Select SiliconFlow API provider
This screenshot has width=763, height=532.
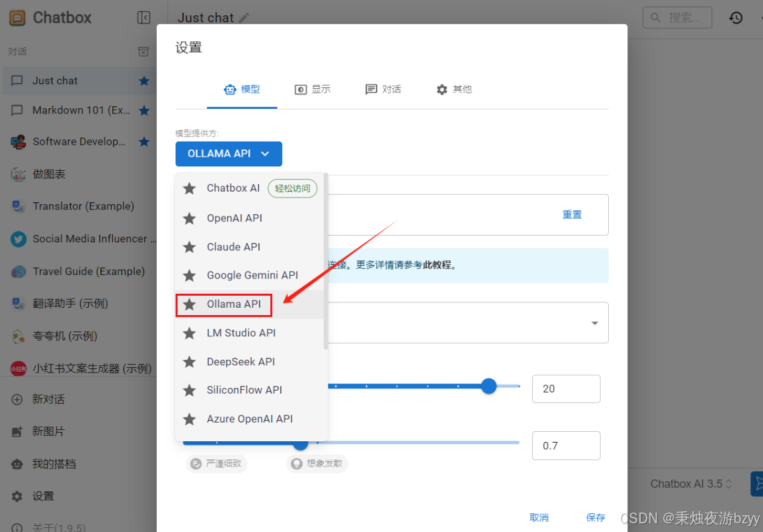point(249,390)
